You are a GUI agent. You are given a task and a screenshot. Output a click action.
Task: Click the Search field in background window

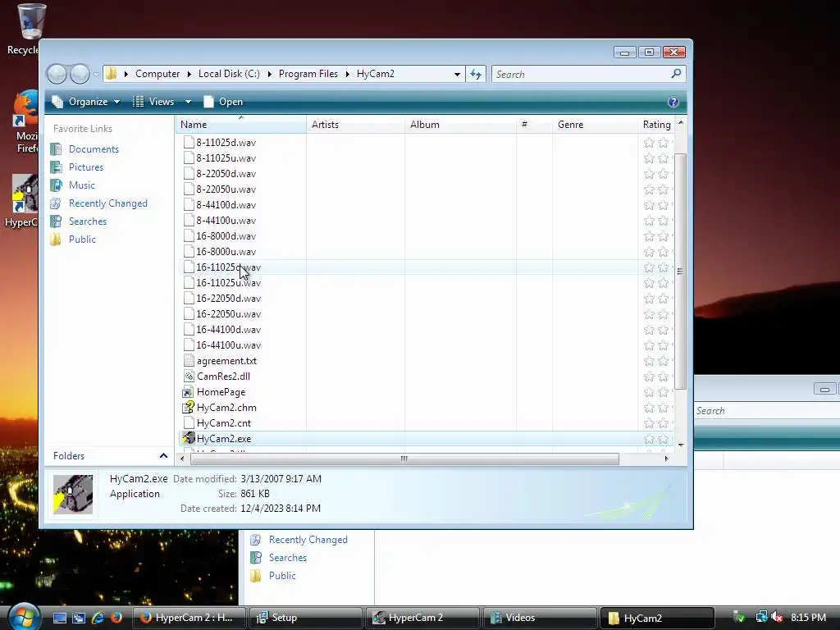(x=766, y=411)
